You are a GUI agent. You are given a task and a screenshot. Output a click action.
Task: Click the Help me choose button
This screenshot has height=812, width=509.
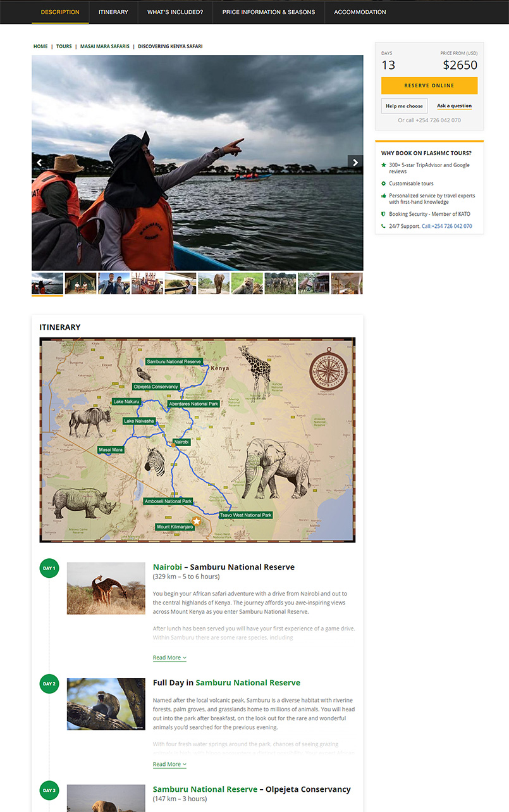coord(405,106)
